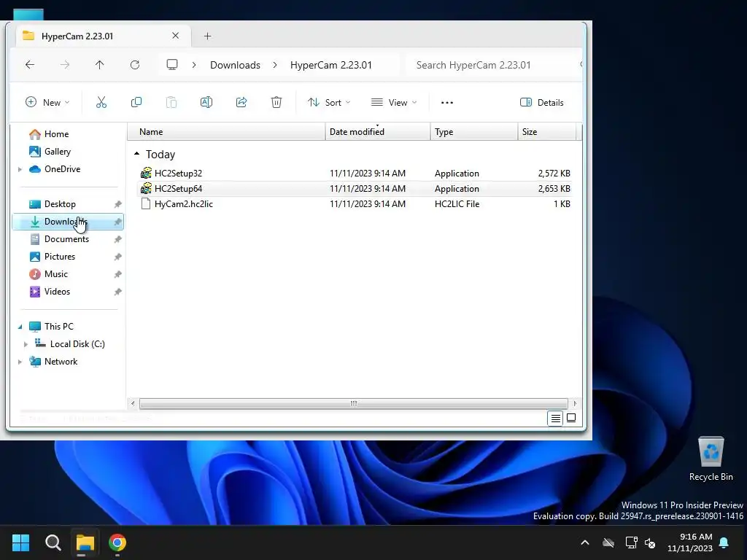This screenshot has width=747, height=560.
Task: Collapse the This PC tree node
Action: tap(20, 327)
